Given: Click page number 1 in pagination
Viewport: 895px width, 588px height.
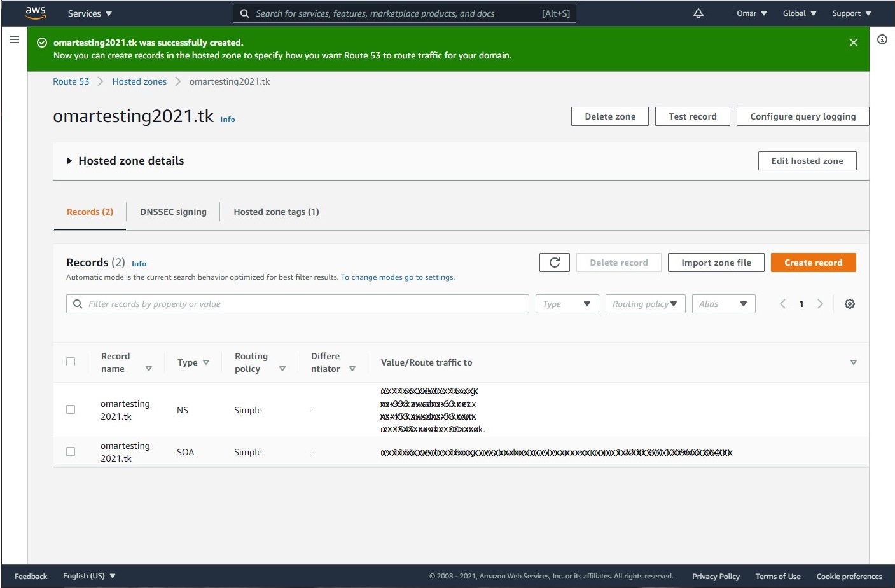Looking at the screenshot, I should coord(801,304).
